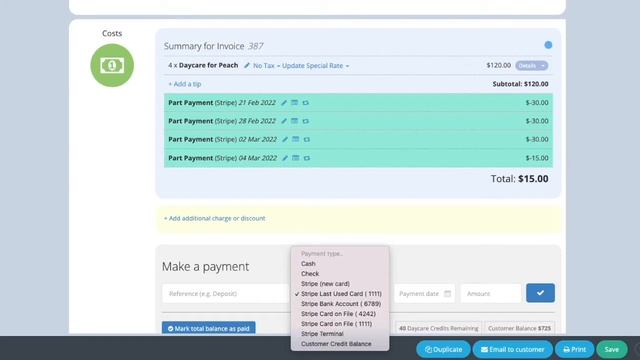Image resolution: width=640 pixels, height=360 pixels.
Task: Click refund icon on 04 Mar 2022 payment
Action: 307,158
